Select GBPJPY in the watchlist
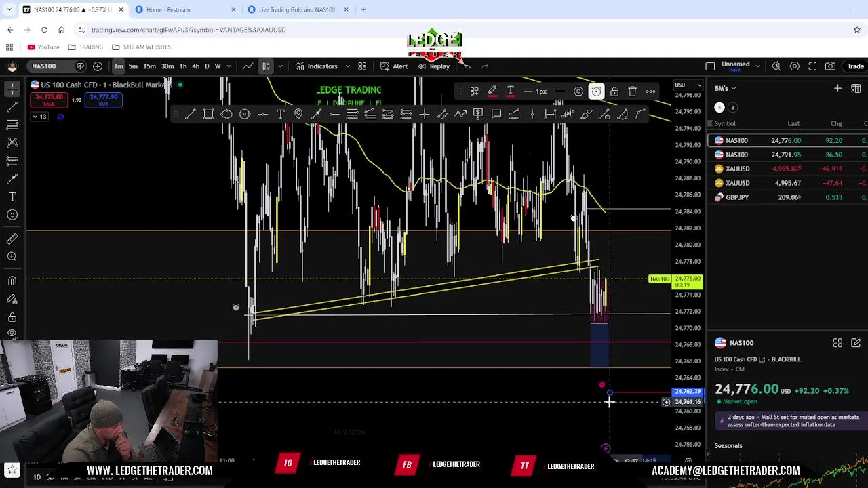The height and width of the screenshot is (488, 868). pyautogui.click(x=788, y=197)
